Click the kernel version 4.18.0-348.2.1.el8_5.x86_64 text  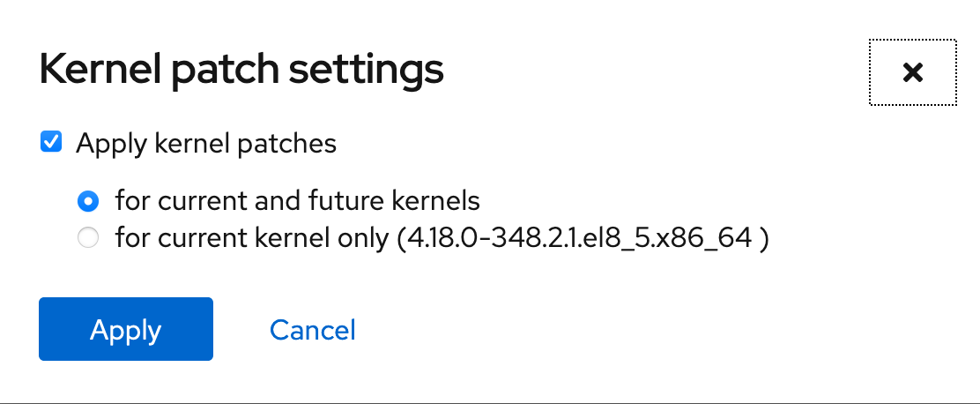click(x=578, y=238)
